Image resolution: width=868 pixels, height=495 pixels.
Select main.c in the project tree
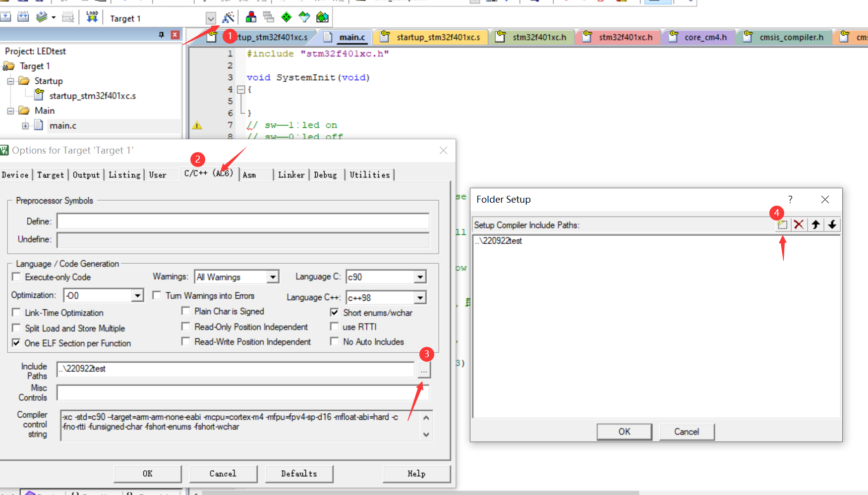coord(63,125)
